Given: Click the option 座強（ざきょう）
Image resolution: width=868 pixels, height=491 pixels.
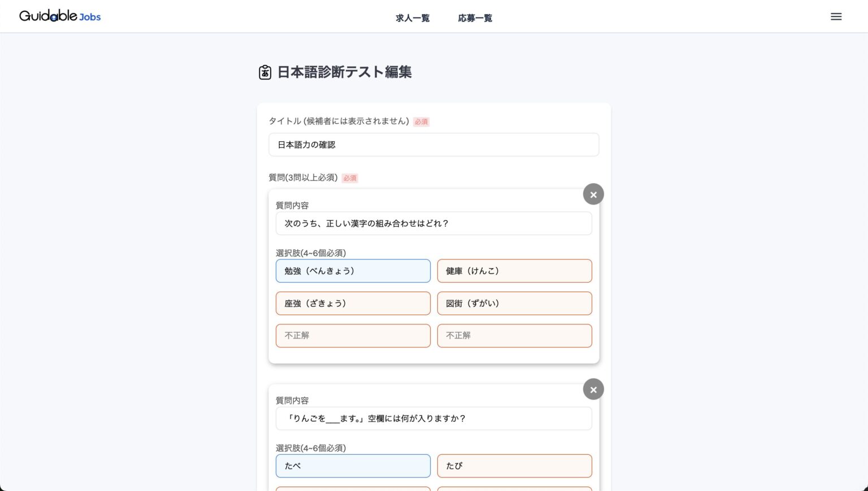Looking at the screenshot, I should (353, 303).
